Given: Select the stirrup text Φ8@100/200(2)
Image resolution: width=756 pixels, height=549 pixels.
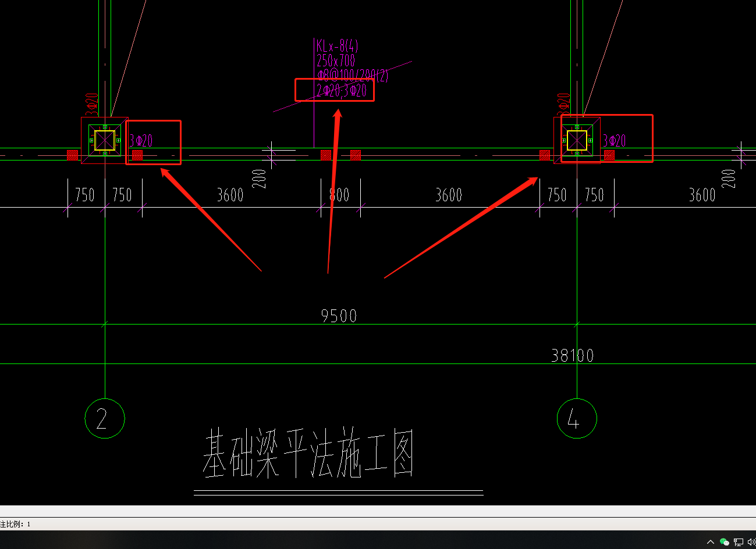Looking at the screenshot, I should coord(353,75).
